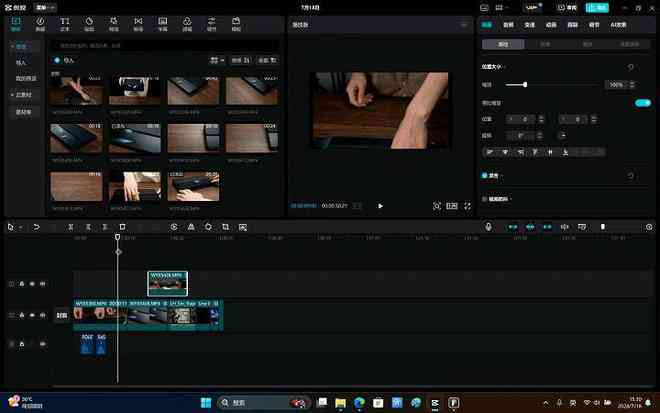Collapse the Local media tree section
The height and width of the screenshot is (413, 660).
pos(12,46)
